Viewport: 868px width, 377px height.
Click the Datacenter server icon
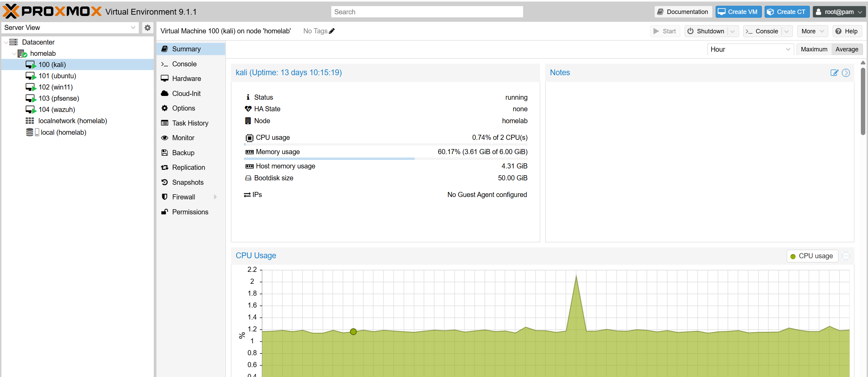click(14, 42)
